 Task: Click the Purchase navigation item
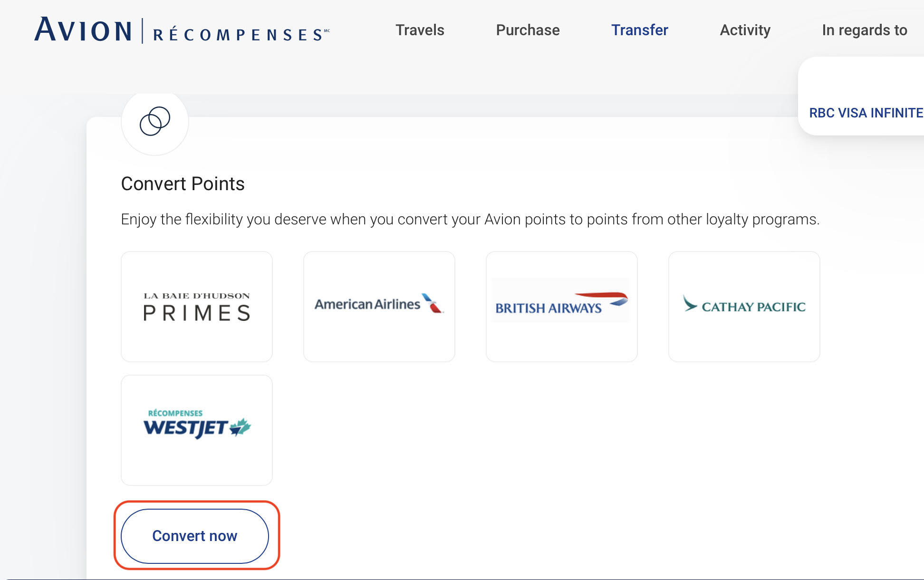528,29
